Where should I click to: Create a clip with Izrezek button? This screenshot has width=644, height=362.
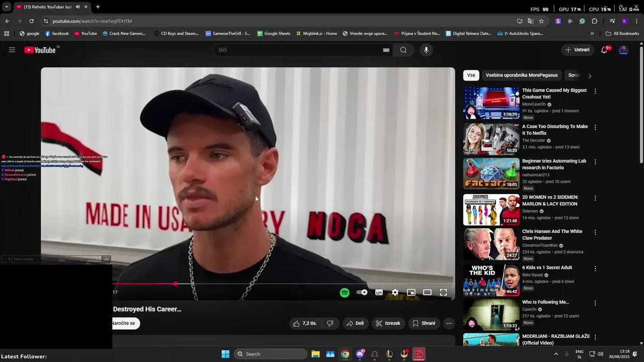click(388, 323)
